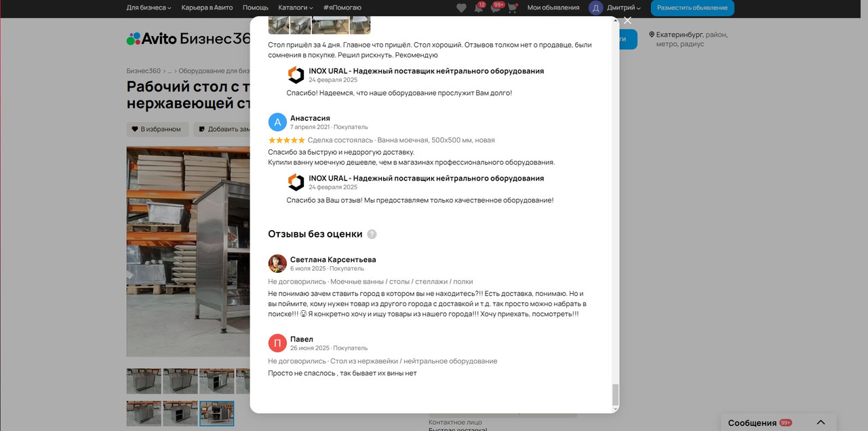Image resolution: width=868 pixels, height=431 pixels.
Task: Open Анастасия reviewer name
Action: (310, 118)
